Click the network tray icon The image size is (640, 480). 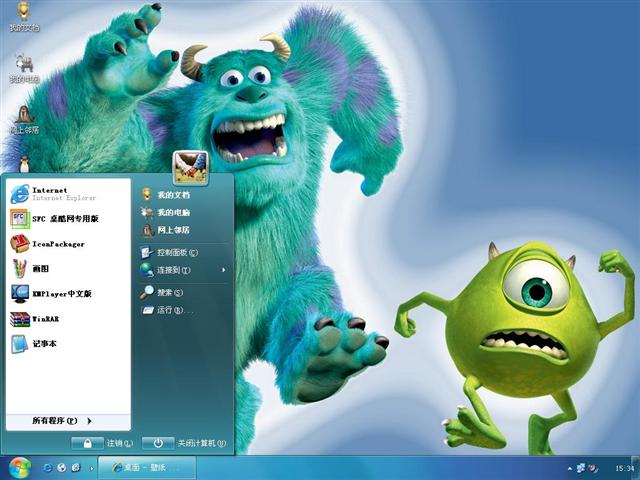click(581, 468)
